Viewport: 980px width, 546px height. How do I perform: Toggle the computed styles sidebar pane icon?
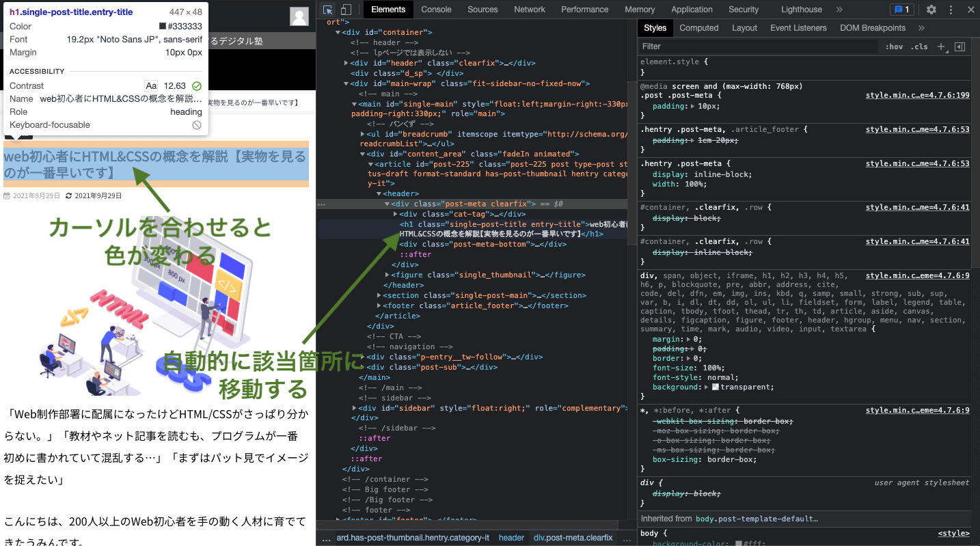tap(959, 46)
